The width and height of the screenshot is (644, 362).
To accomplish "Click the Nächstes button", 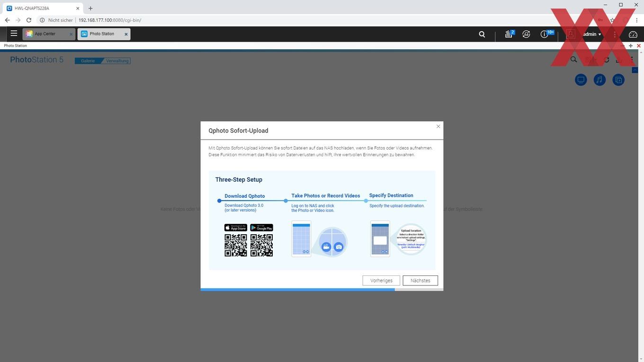I will point(420,281).
